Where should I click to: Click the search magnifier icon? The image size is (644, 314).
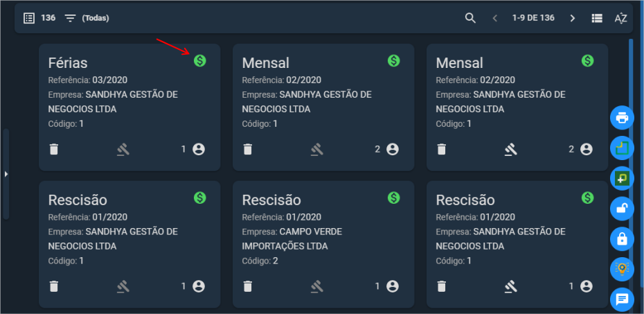click(x=470, y=18)
